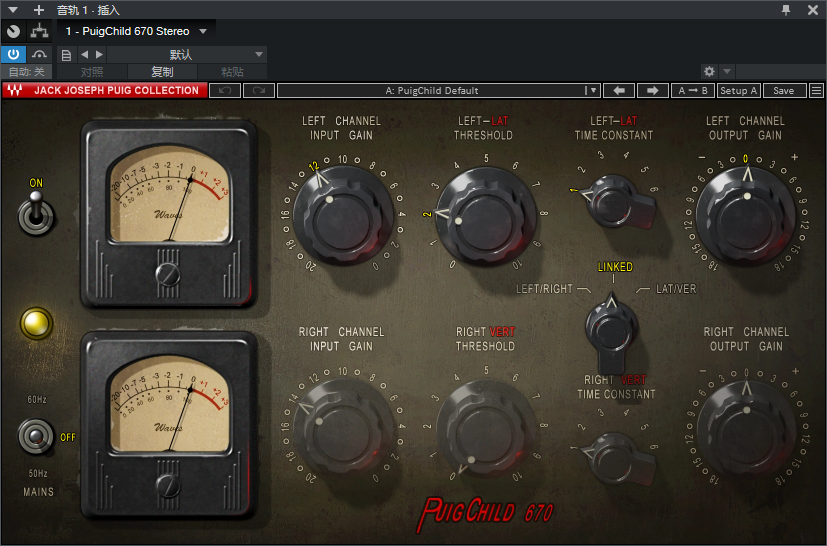Open the window menu triangle at top-left
The width and height of the screenshot is (827, 546).
tap(13, 10)
